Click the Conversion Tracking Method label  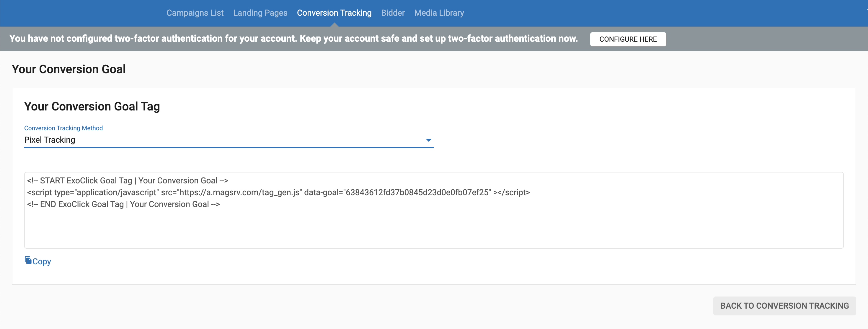click(x=63, y=128)
